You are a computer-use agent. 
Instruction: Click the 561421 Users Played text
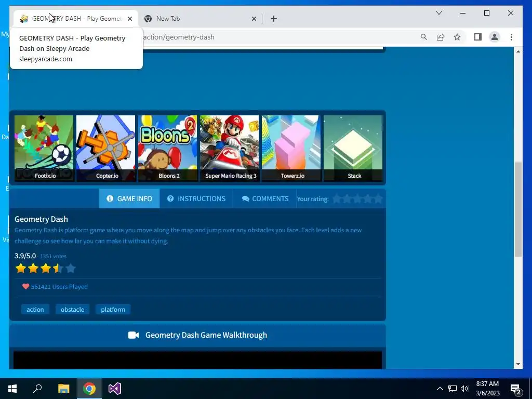59,287
